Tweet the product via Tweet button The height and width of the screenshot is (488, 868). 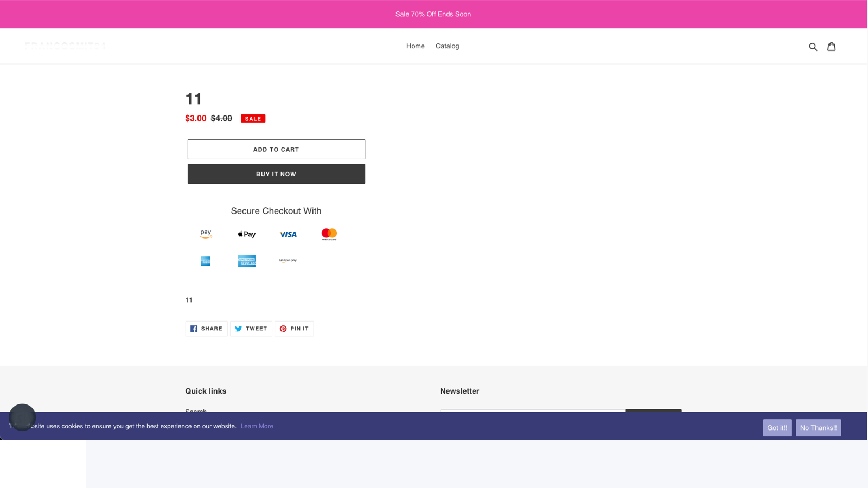click(x=251, y=329)
